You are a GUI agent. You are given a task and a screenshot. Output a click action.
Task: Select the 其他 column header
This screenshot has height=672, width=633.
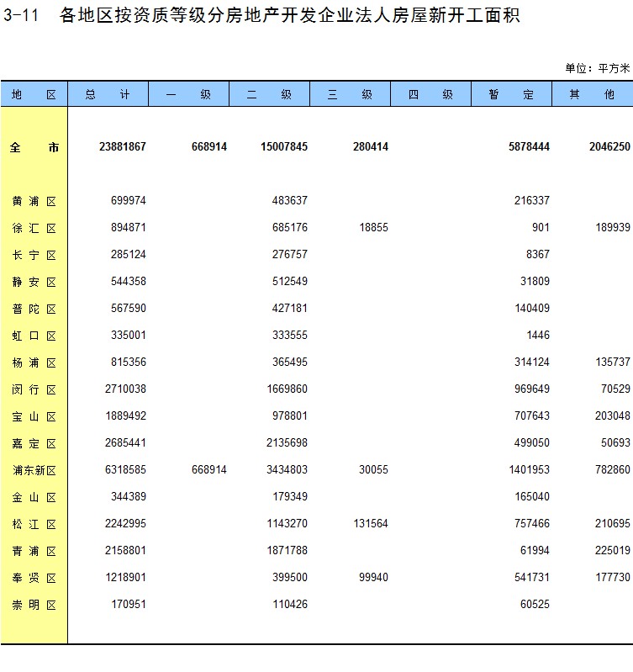[592, 94]
